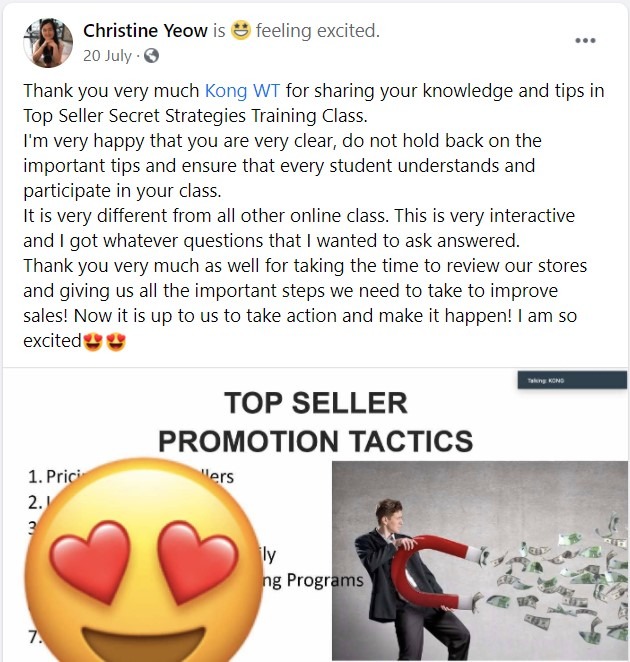Click the 'Talking: KONG' banner
This screenshot has width=630, height=662.
[x=572, y=380]
